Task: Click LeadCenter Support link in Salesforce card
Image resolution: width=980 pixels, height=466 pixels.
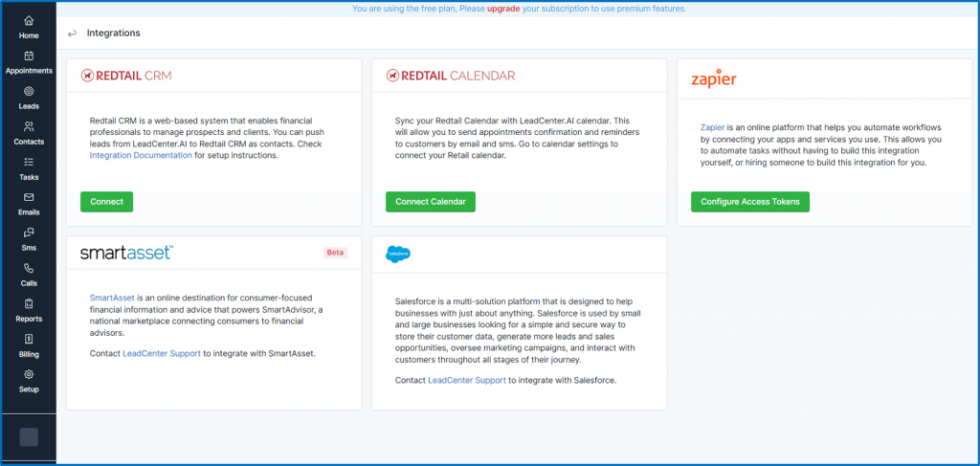Action: coord(467,380)
